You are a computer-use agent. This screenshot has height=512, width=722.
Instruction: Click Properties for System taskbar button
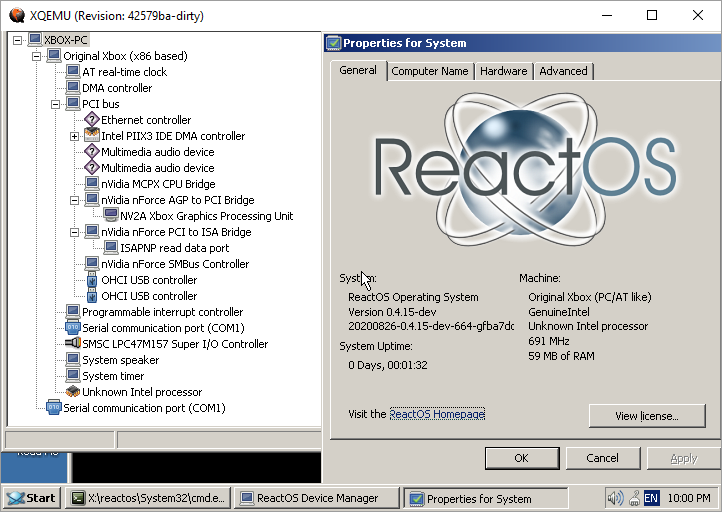[486, 498]
